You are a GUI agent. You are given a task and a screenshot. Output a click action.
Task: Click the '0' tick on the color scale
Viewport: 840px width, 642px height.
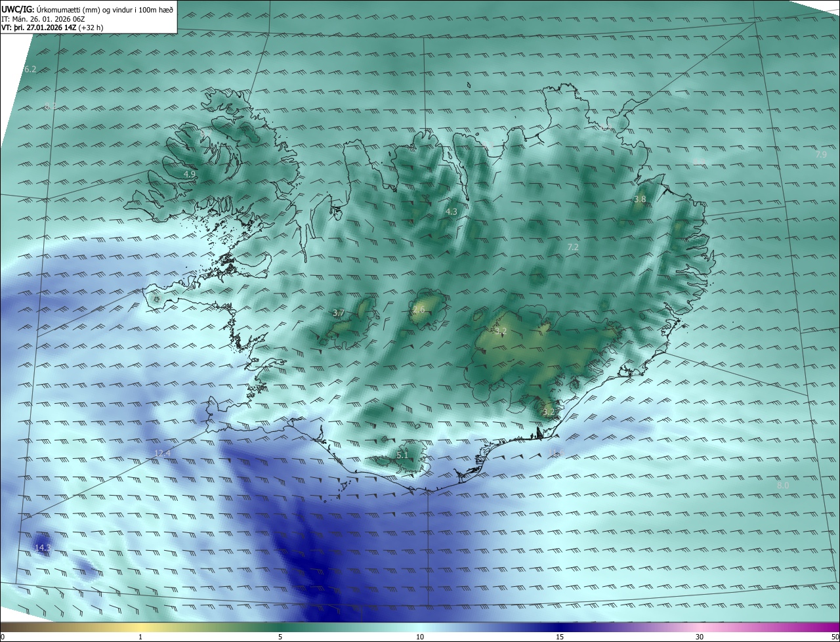(3, 637)
